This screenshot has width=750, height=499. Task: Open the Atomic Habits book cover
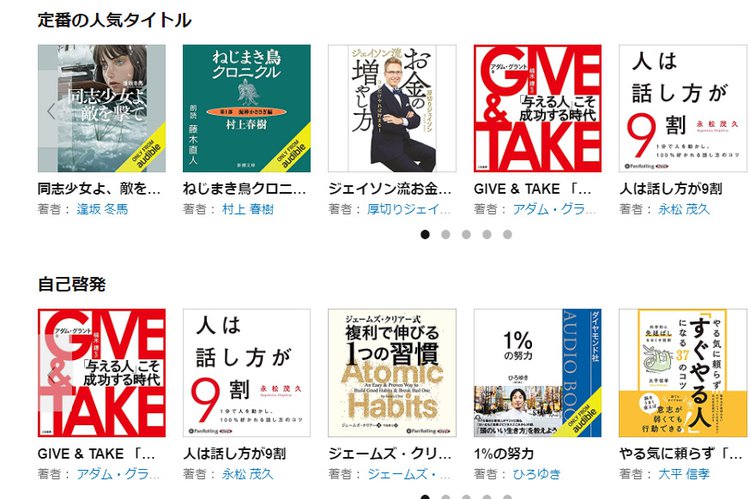392,373
